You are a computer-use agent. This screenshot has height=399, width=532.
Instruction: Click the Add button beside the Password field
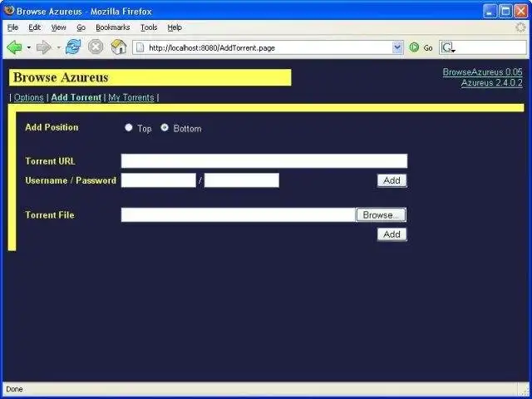coord(392,180)
